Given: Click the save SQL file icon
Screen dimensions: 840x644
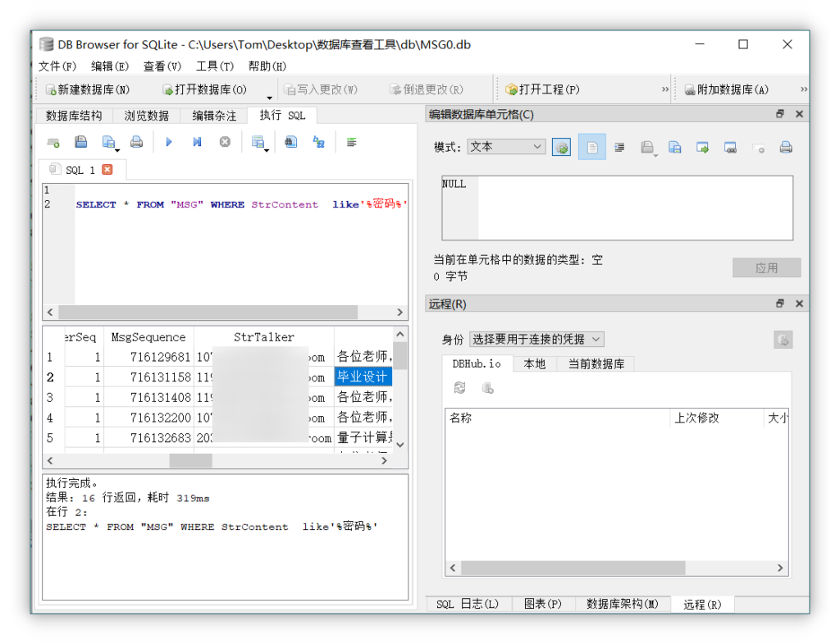Looking at the screenshot, I should coord(108,142).
